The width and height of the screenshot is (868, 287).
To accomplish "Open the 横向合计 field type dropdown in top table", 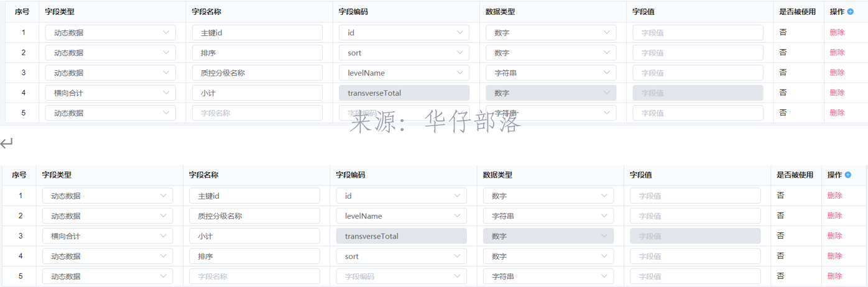I will (110, 93).
